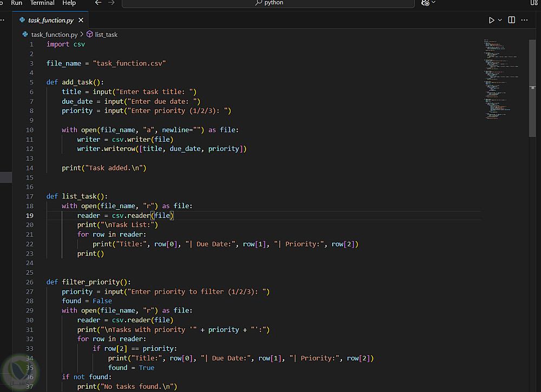Click the 'found = False' line
This screenshot has height=392, width=541.
(x=87, y=301)
